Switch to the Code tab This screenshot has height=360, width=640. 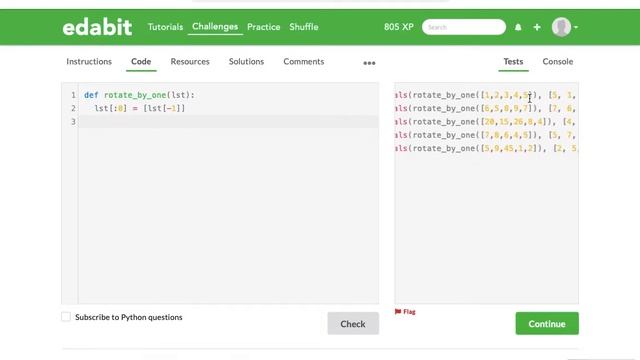point(141,61)
